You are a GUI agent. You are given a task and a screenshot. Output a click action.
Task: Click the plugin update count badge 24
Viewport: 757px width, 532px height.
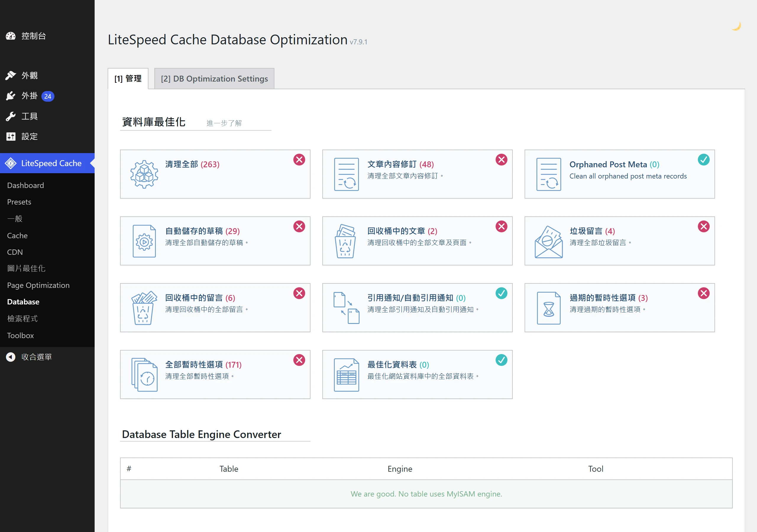[48, 96]
